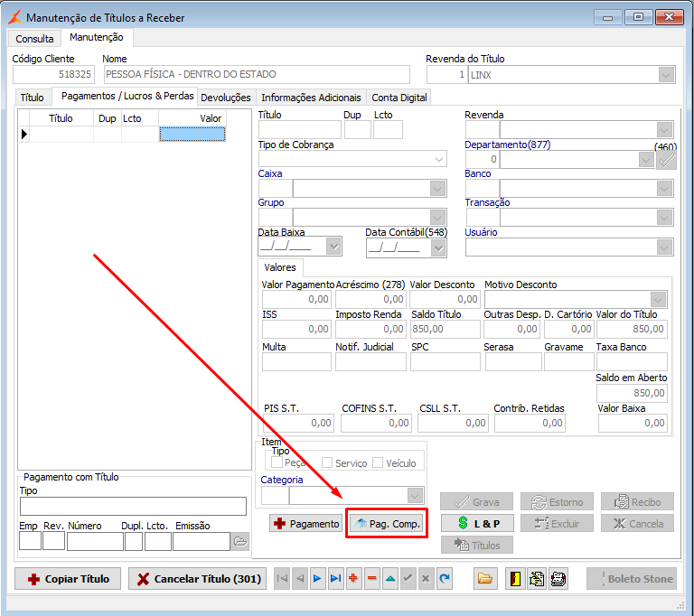Open the Usuário dropdown arrow
This screenshot has height=616, width=694.
(x=664, y=247)
